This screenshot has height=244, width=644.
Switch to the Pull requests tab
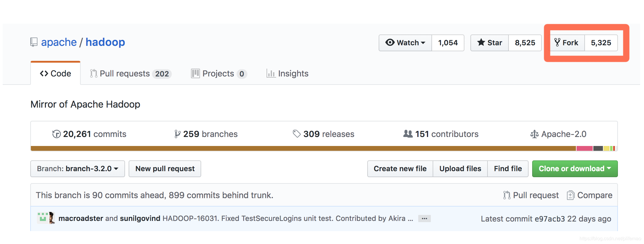point(131,73)
